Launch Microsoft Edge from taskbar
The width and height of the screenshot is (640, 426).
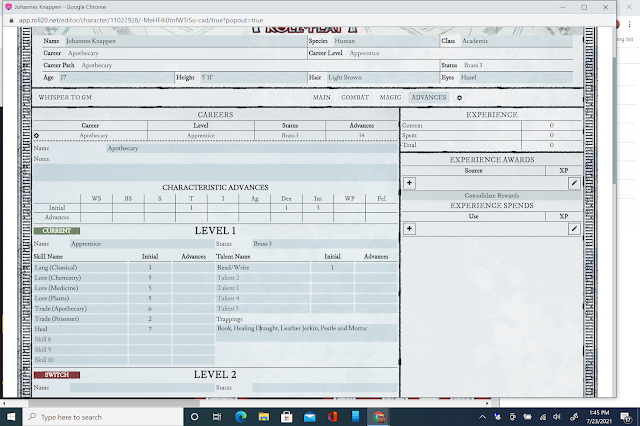[x=241, y=417]
